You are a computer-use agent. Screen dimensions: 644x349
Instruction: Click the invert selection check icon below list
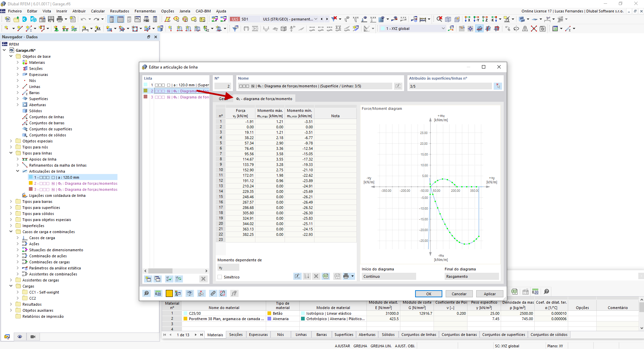(x=179, y=279)
